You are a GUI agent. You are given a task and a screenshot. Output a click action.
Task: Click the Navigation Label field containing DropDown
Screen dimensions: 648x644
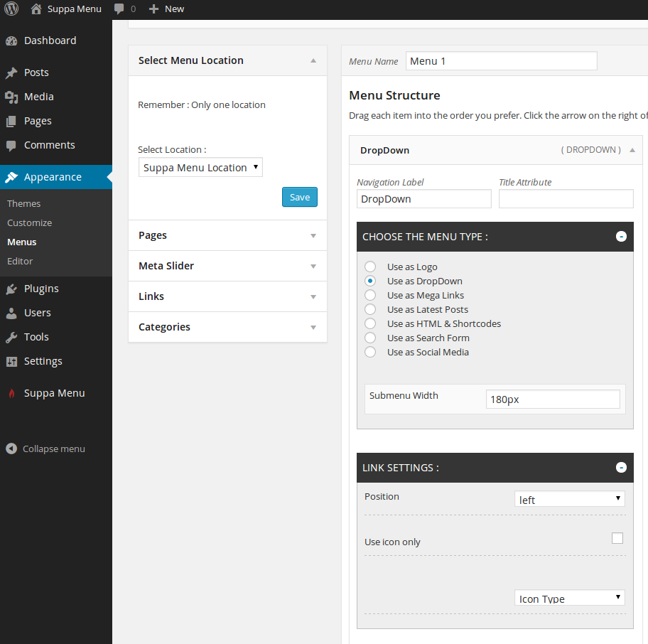[424, 199]
